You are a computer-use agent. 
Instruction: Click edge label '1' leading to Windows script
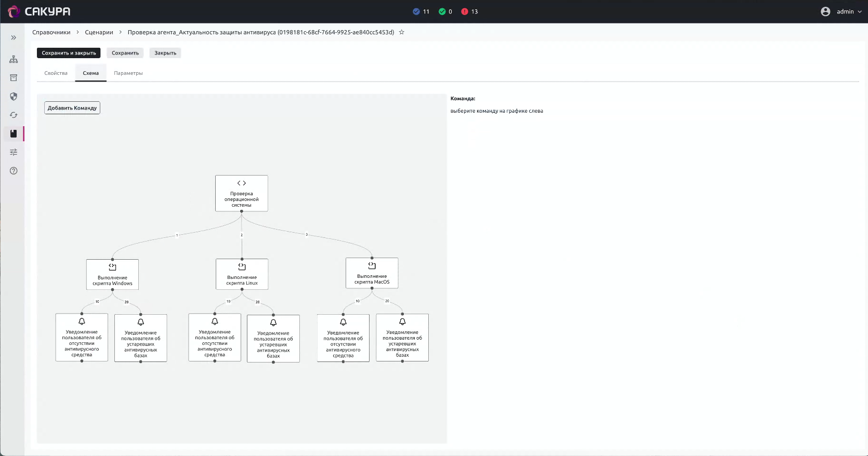(177, 235)
